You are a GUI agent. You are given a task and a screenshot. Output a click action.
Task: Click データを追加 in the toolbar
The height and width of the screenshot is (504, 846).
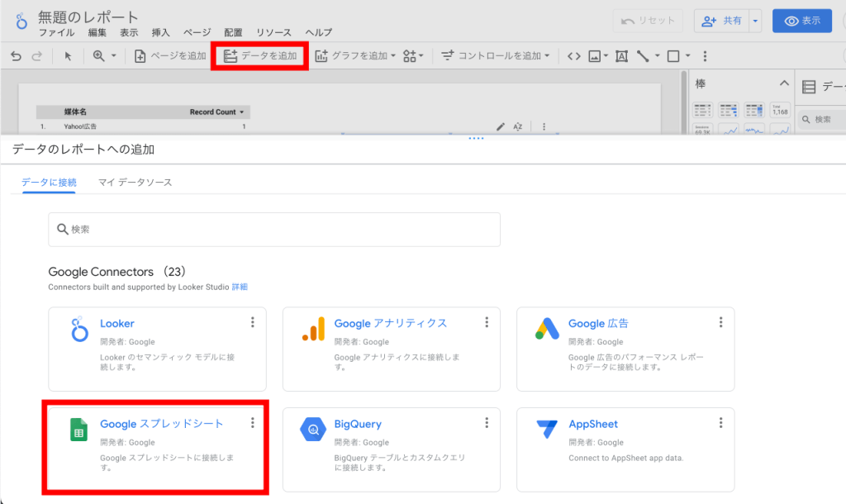click(x=260, y=56)
